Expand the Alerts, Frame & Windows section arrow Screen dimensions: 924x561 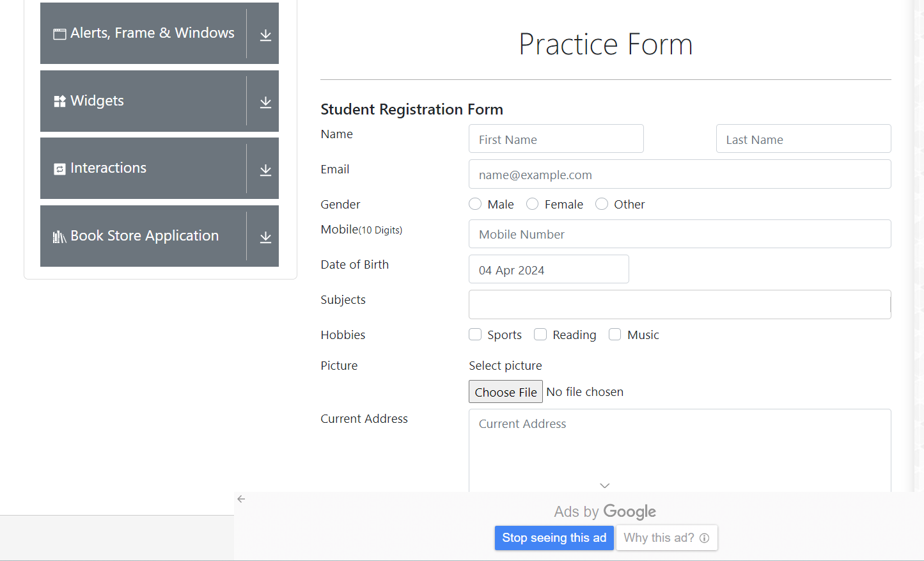[265, 35]
